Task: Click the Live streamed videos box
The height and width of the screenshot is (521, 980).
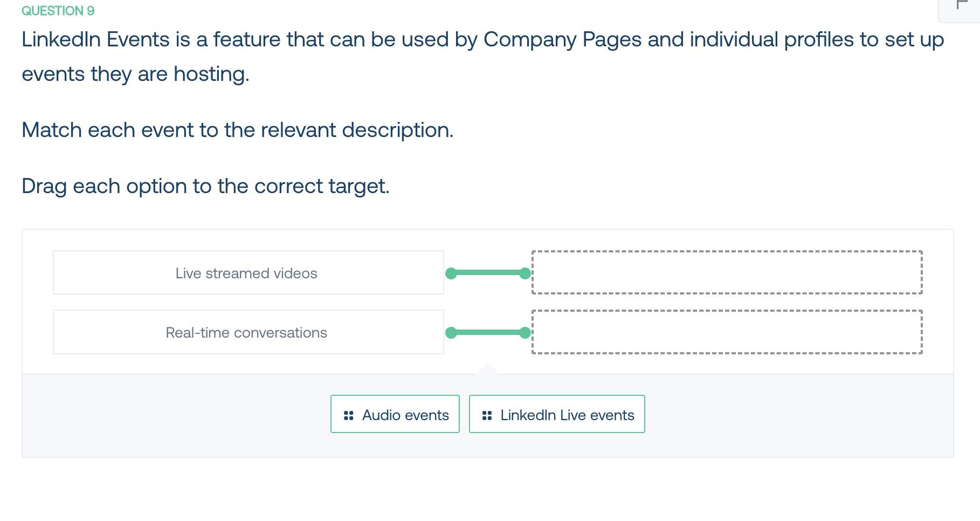Action: [x=249, y=272]
